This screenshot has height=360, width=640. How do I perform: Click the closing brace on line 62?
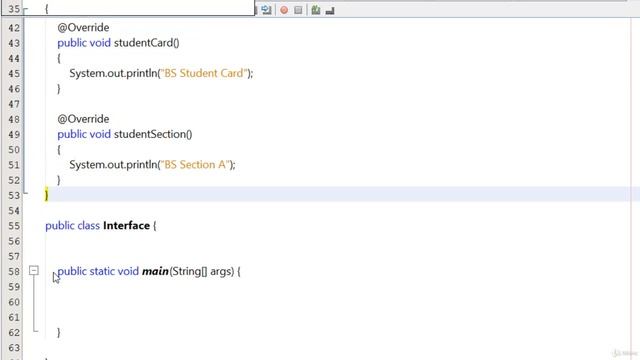(x=59, y=332)
